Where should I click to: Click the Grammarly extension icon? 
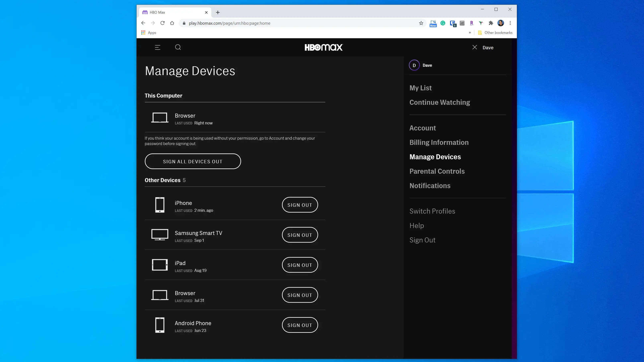tap(443, 23)
